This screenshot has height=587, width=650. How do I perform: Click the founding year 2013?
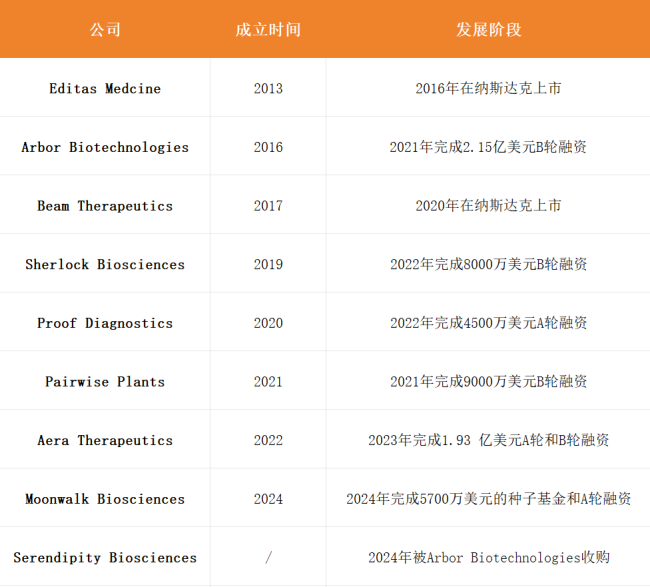[x=268, y=88]
